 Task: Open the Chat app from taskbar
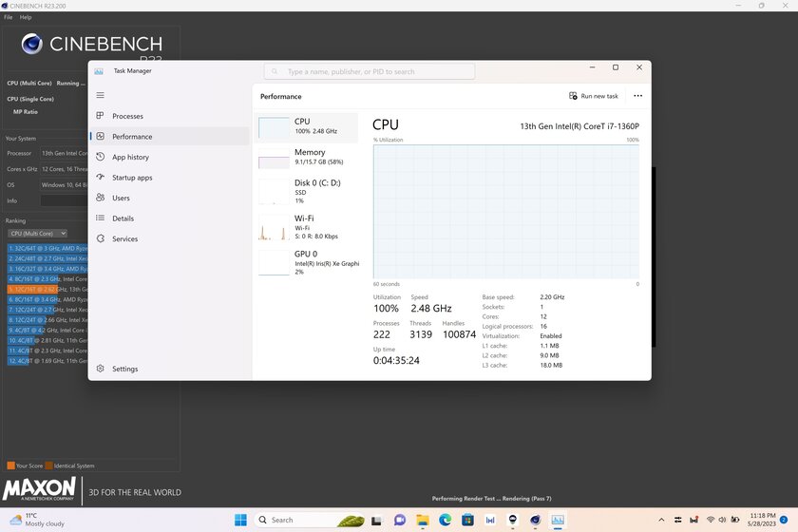click(400, 520)
